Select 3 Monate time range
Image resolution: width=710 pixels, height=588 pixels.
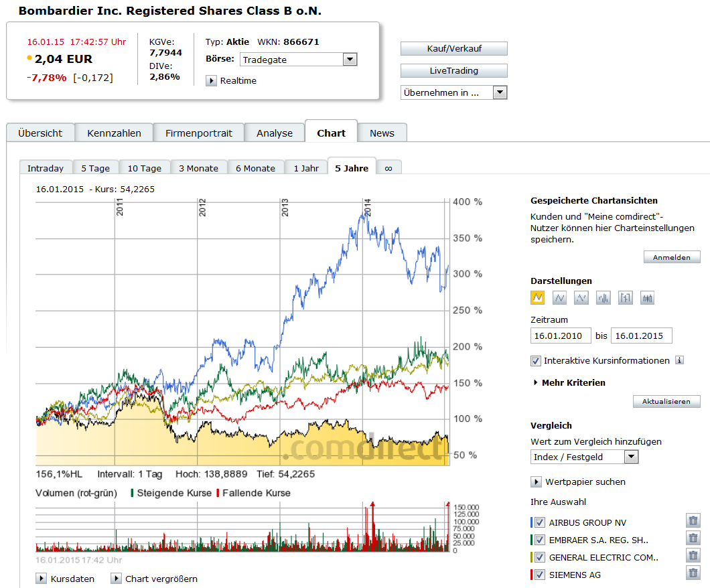198,168
